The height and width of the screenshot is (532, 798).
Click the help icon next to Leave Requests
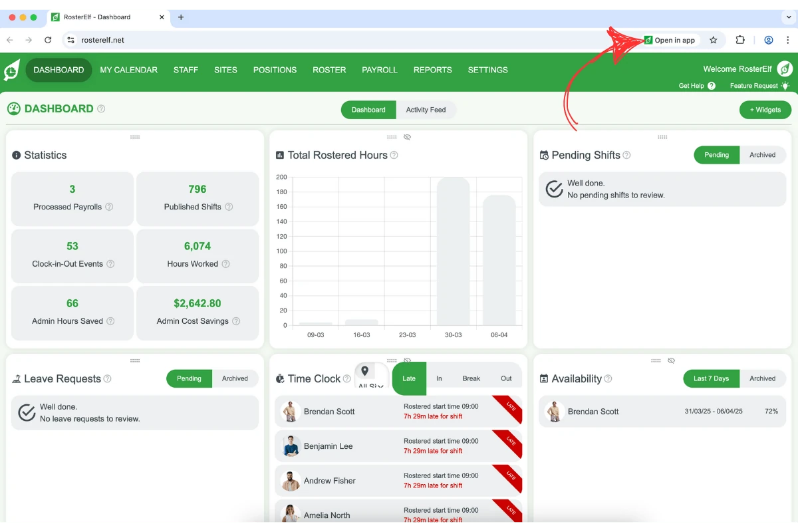point(107,378)
